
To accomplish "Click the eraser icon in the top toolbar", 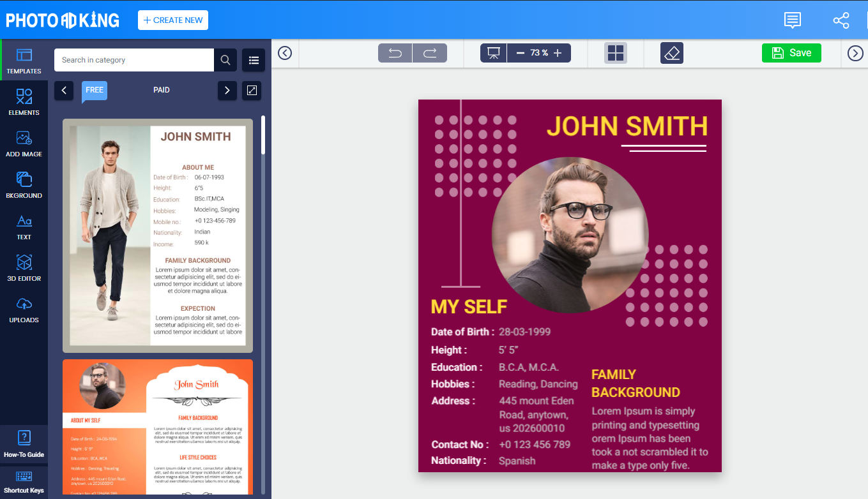I will click(x=672, y=53).
